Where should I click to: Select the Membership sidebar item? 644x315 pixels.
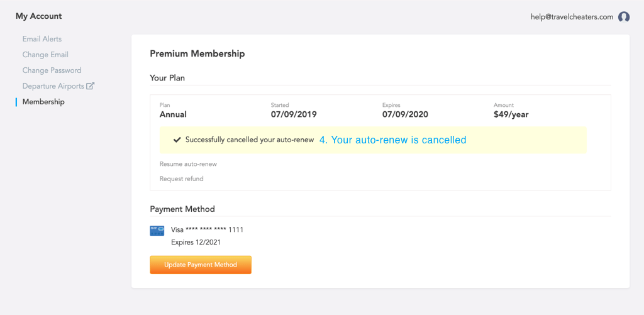(x=43, y=102)
